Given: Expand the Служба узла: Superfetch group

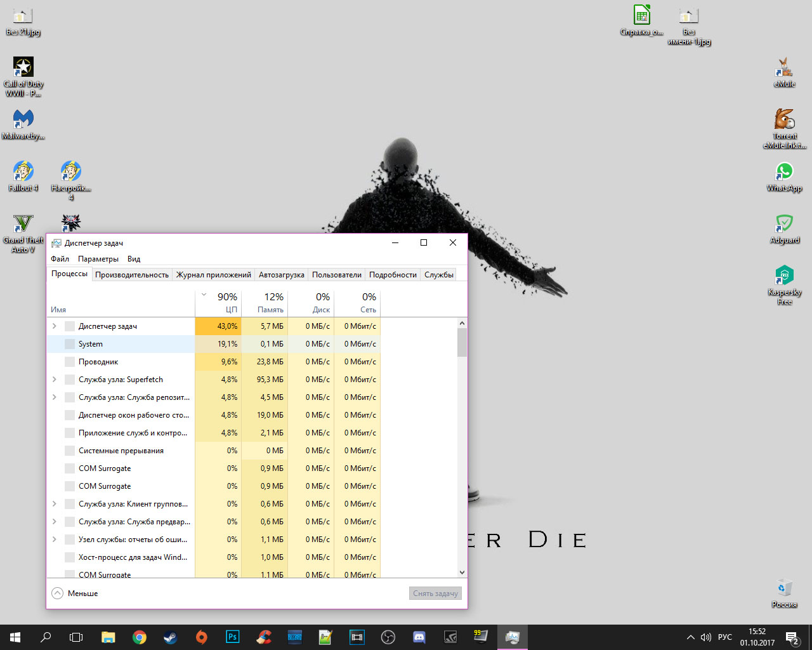Looking at the screenshot, I should click(55, 380).
